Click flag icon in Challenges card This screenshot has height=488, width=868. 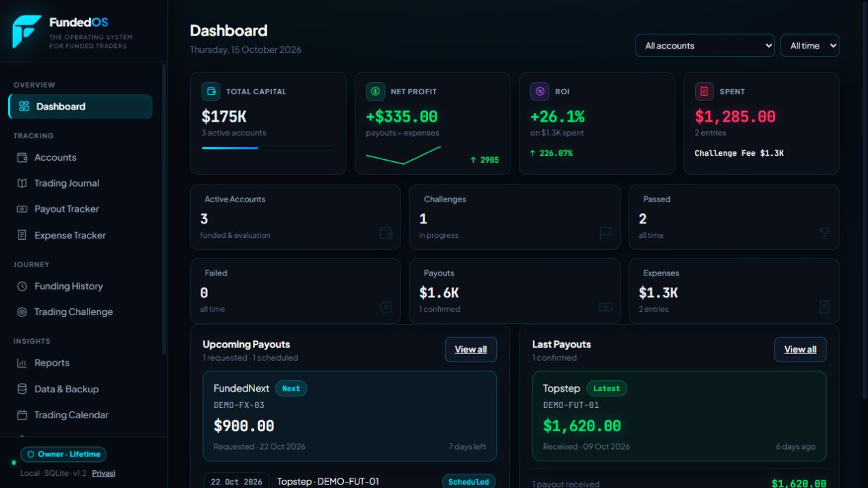[x=606, y=233]
